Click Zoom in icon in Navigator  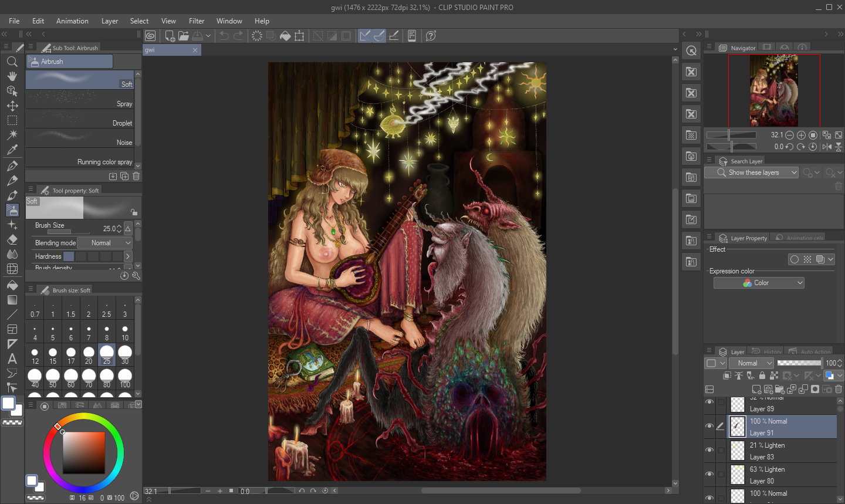click(x=801, y=135)
